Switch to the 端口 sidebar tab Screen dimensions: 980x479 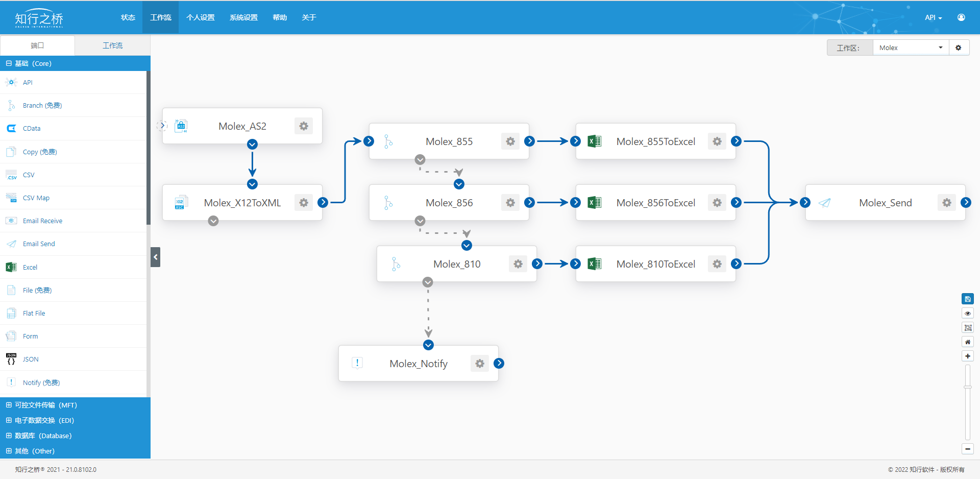[37, 45]
